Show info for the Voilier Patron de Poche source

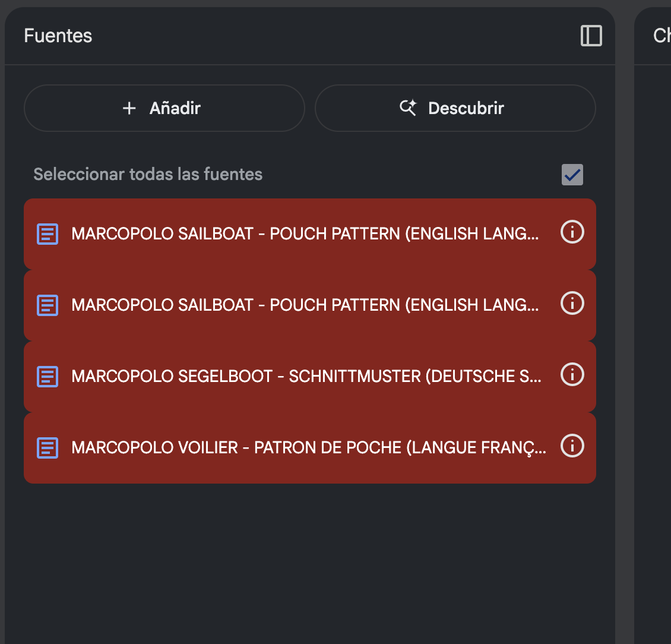tap(572, 446)
